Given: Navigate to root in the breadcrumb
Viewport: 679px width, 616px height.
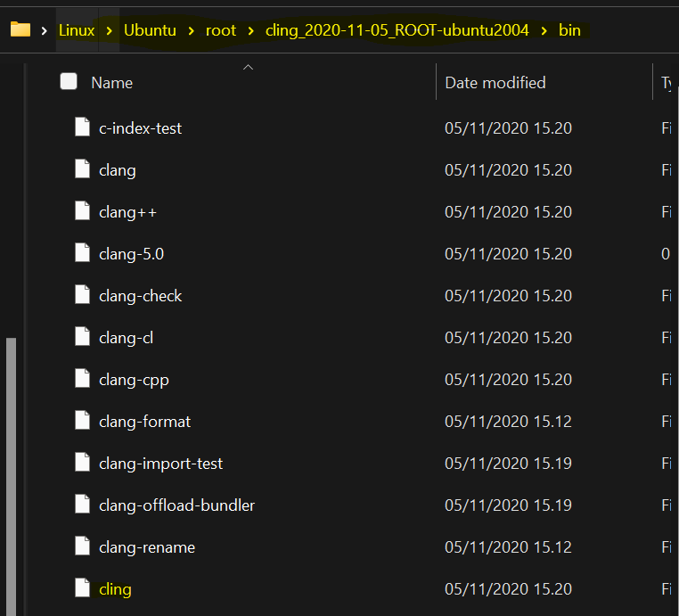Looking at the screenshot, I should (x=221, y=30).
